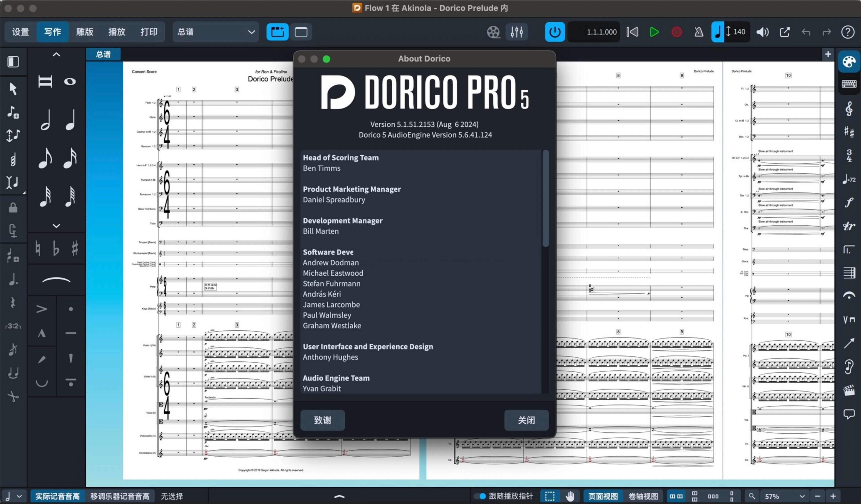
Task: Toggle fixed tempo mode note icon
Action: 718,32
